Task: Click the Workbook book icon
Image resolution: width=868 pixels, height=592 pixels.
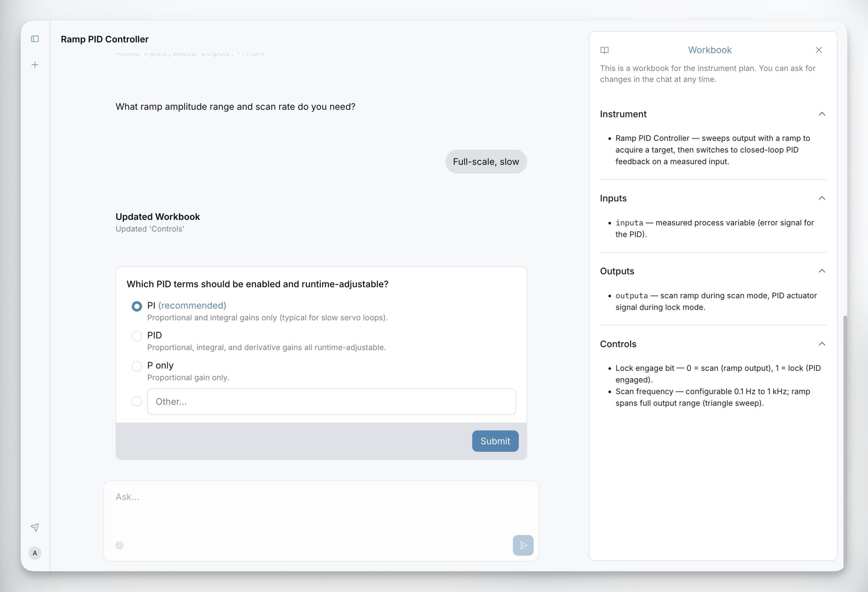Action: point(604,50)
